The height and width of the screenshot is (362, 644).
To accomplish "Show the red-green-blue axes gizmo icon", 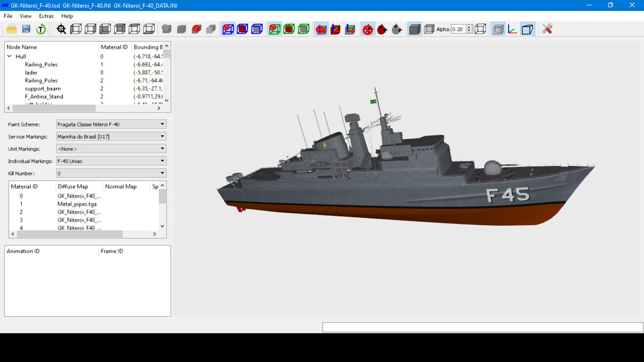I will point(512,29).
